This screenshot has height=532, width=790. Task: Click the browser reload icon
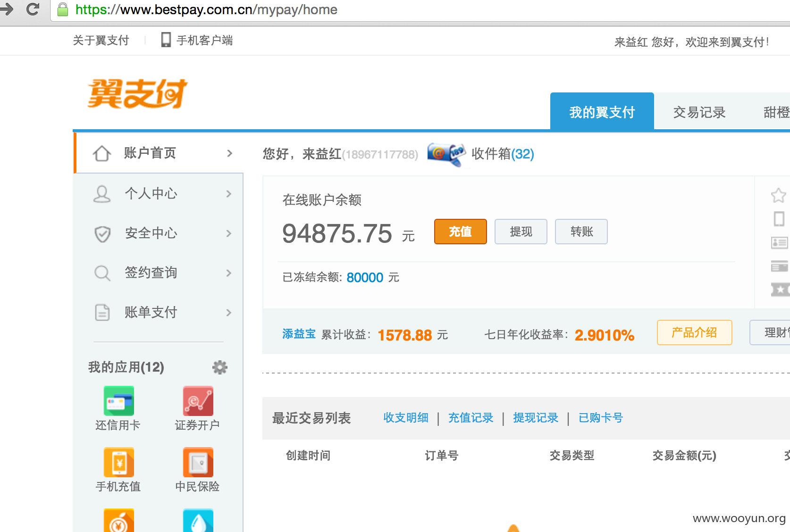click(x=33, y=9)
